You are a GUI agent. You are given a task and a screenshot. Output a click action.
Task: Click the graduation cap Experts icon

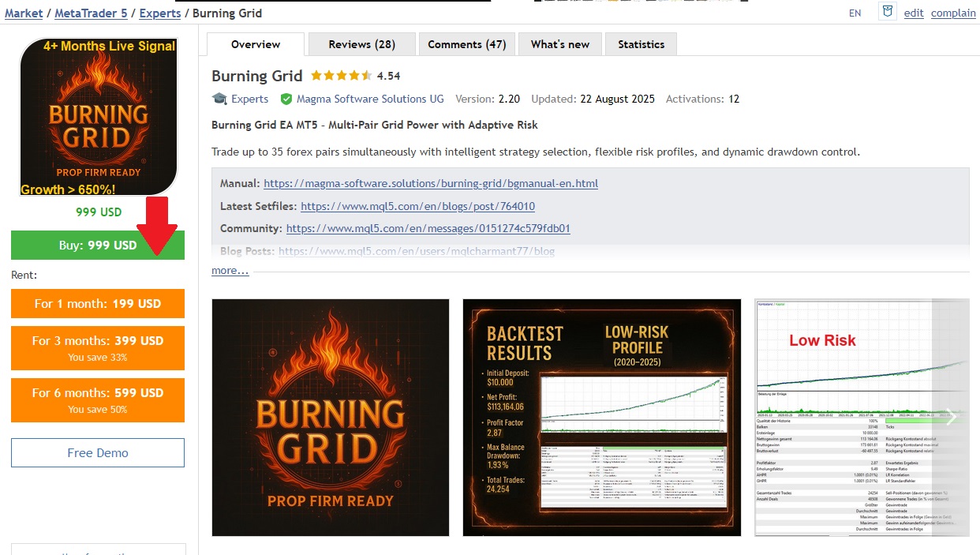(219, 99)
